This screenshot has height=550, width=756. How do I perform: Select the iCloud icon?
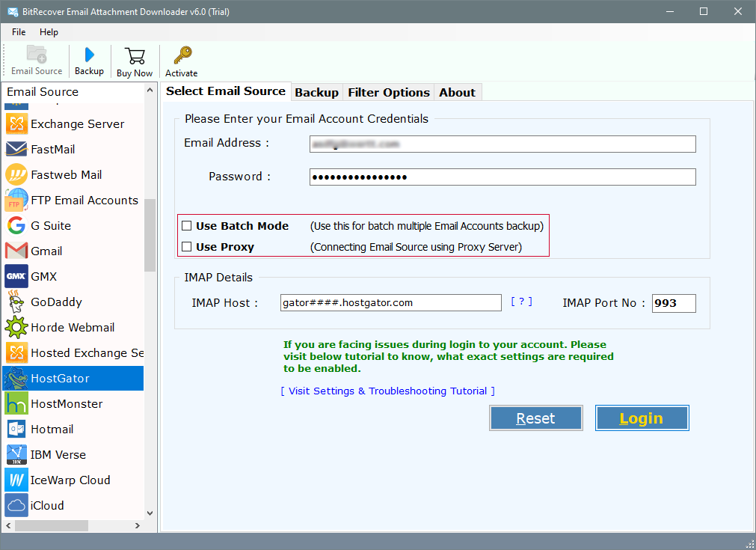click(16, 505)
